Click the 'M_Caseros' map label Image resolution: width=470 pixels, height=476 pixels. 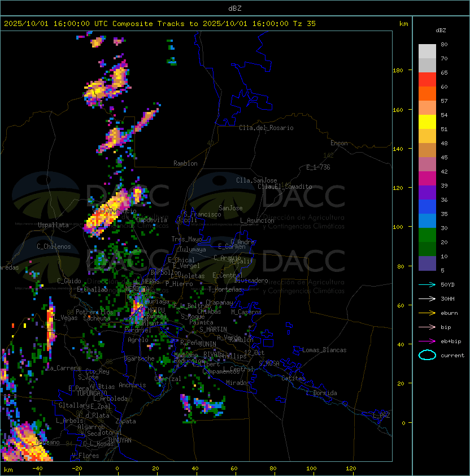click(x=246, y=312)
